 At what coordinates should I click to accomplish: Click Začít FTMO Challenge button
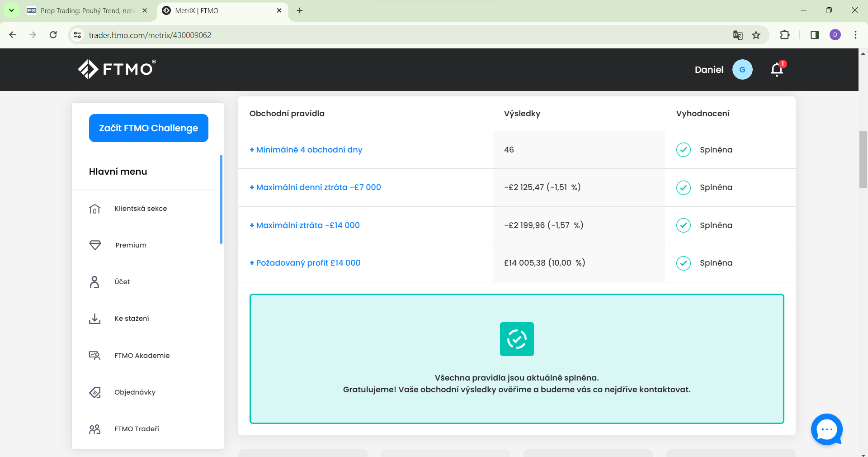point(149,128)
